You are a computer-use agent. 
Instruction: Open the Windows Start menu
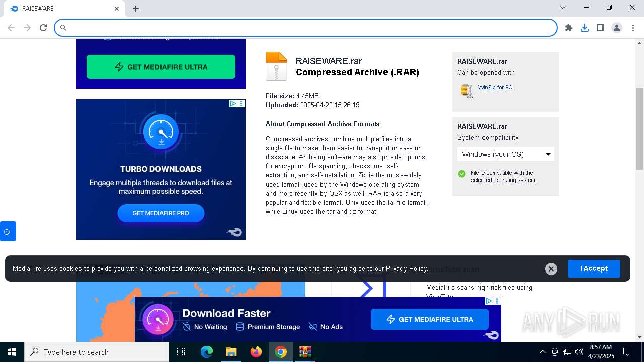[x=12, y=352]
